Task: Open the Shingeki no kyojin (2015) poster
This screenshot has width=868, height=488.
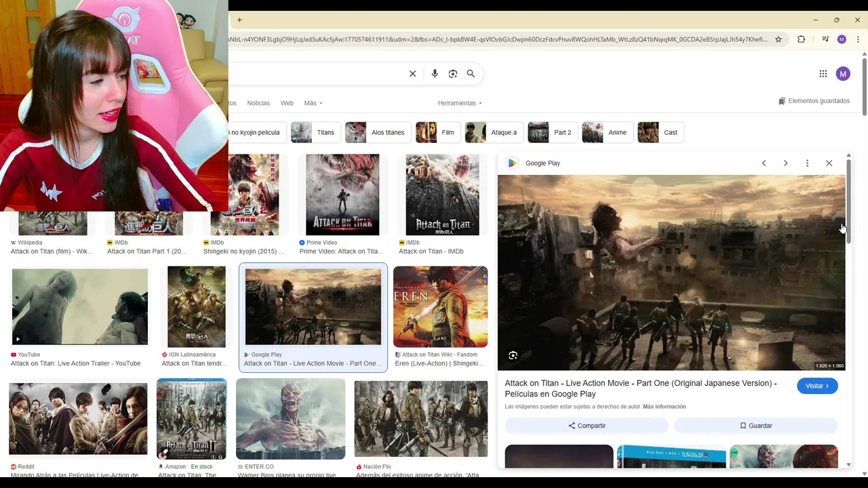Action: click(245, 195)
